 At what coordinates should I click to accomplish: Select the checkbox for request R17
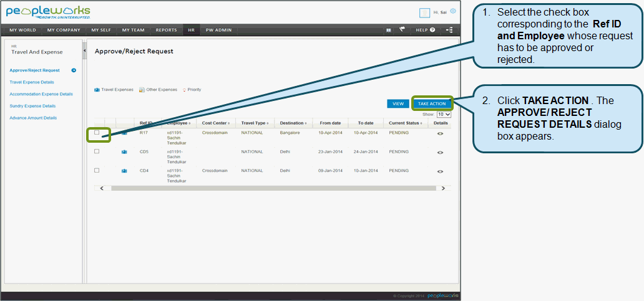point(97,133)
